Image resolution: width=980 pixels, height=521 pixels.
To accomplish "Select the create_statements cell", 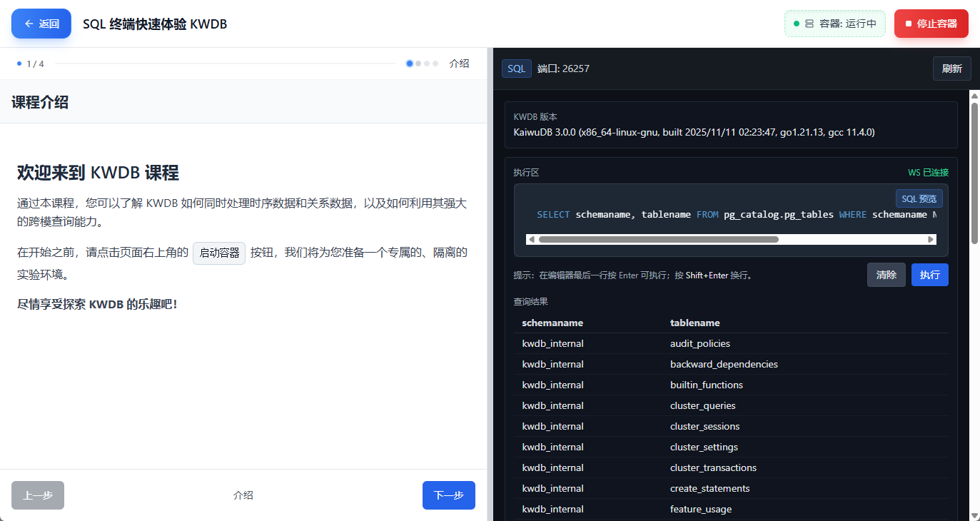I will tap(710, 488).
